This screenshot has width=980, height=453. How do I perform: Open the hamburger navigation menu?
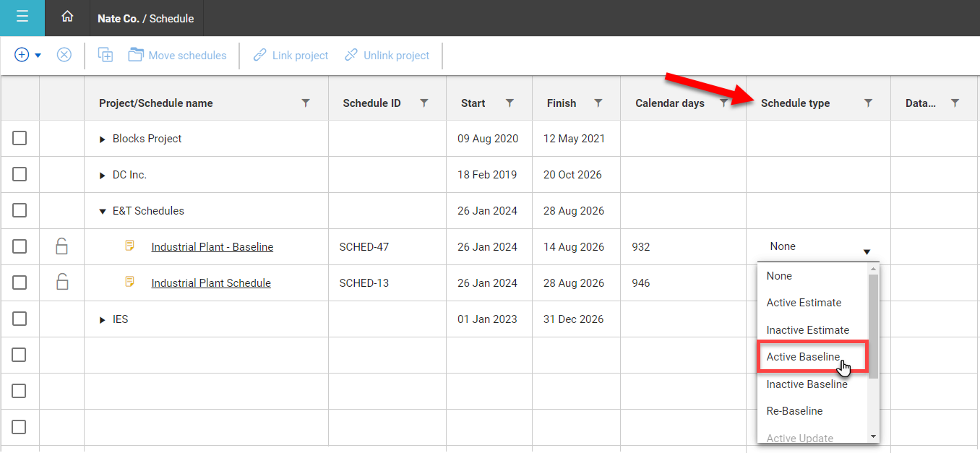tap(22, 18)
